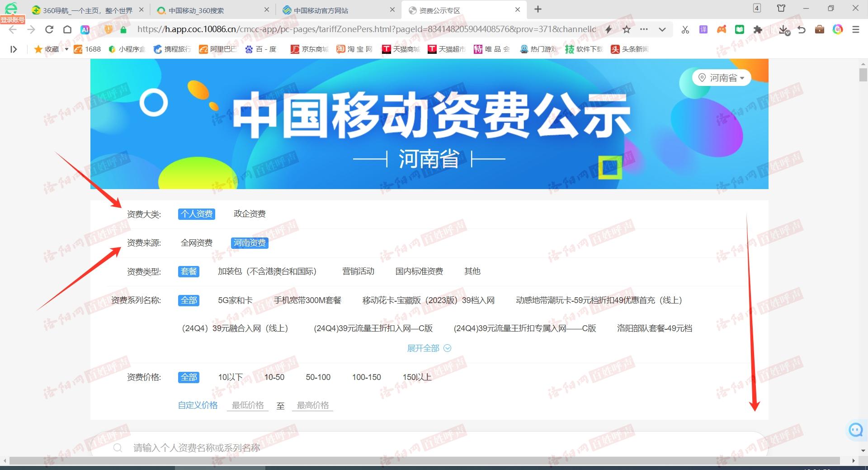This screenshot has width=868, height=470.
Task: Click the scrollbar down arrow
Action: [x=863, y=450]
